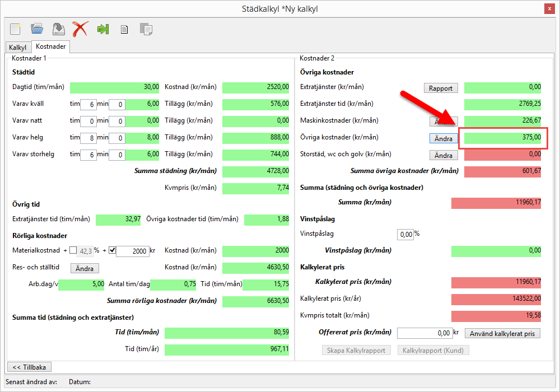Screen dimensions: 560x392
Task: Open a saved calculation via folder icon
Action: (37, 29)
